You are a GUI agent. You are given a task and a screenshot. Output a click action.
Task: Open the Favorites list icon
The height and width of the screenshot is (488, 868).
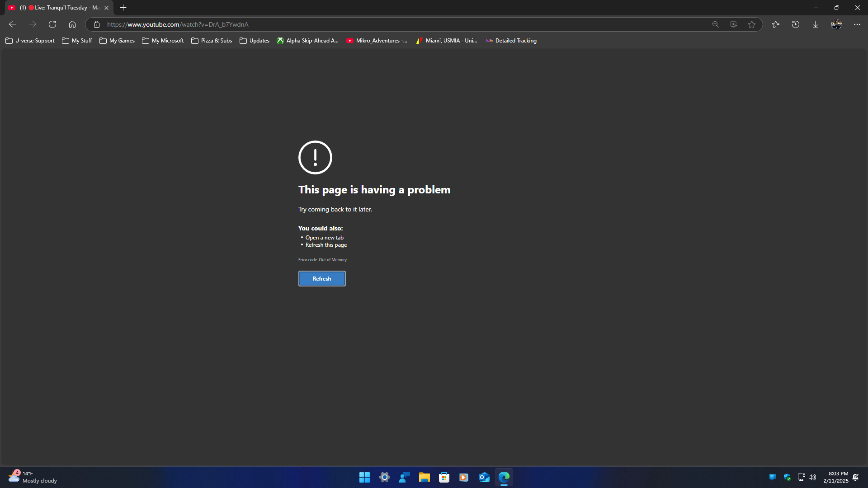click(776, 24)
